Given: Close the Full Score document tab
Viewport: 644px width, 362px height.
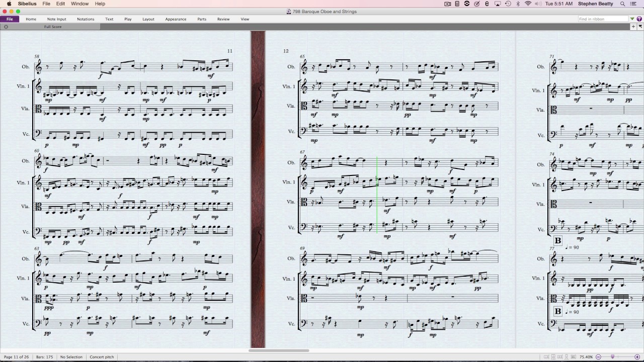Looking at the screenshot, I should coord(6,27).
